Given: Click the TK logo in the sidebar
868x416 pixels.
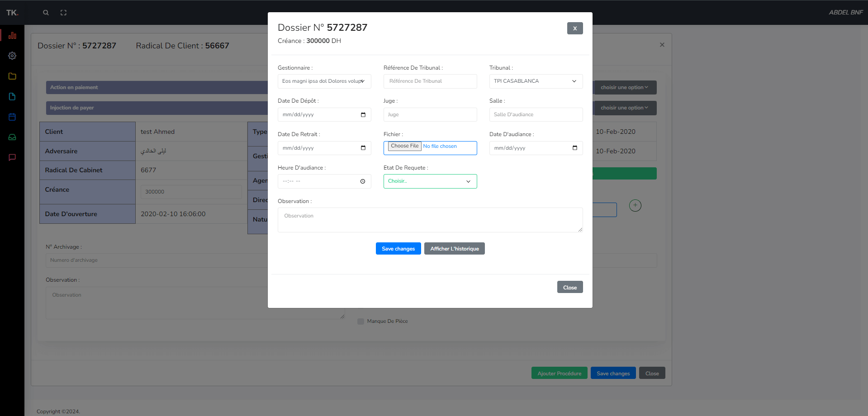Looking at the screenshot, I should click(12, 13).
